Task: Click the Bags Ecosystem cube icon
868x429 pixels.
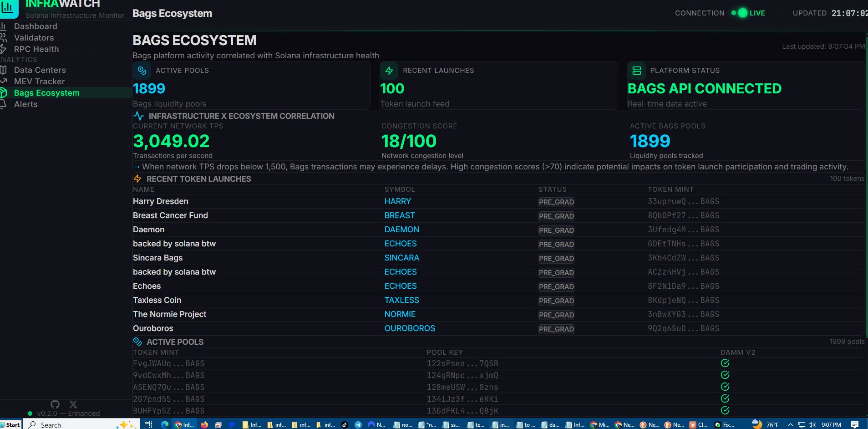Action: tap(3, 93)
